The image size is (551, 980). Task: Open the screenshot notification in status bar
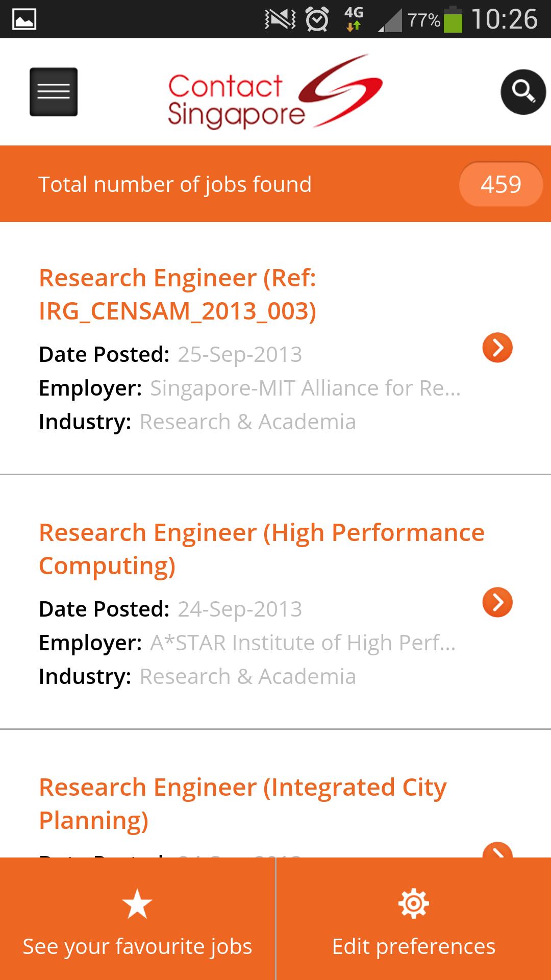click(x=24, y=19)
